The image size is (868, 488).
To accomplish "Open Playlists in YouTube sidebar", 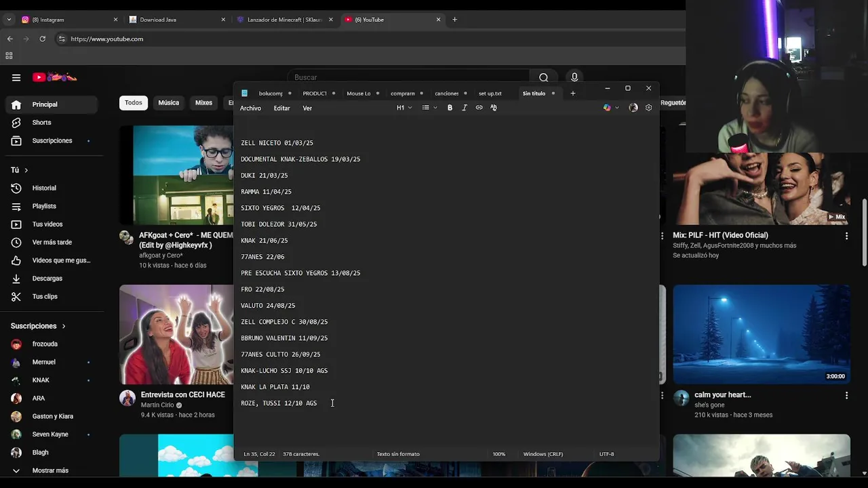I will tap(52, 206).
